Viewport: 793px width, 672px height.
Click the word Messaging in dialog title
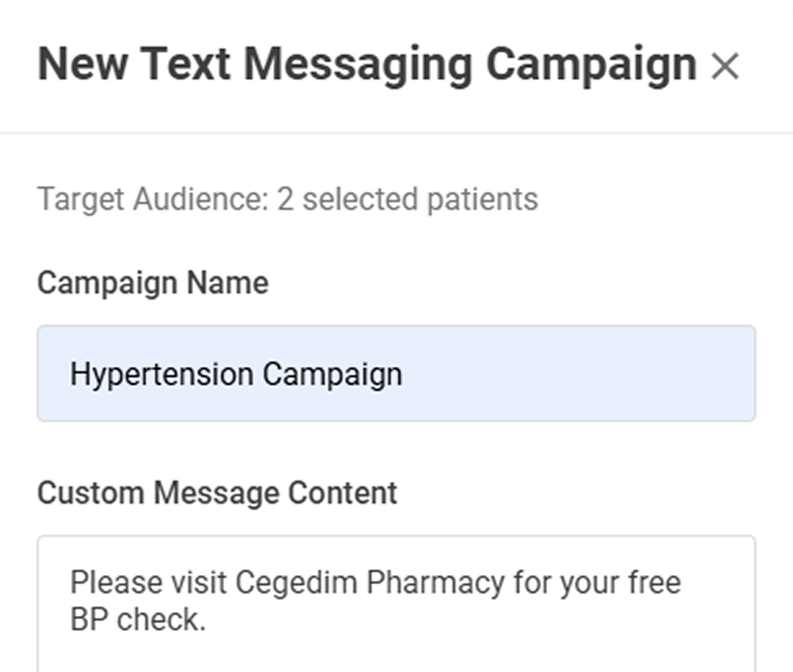coord(358,66)
